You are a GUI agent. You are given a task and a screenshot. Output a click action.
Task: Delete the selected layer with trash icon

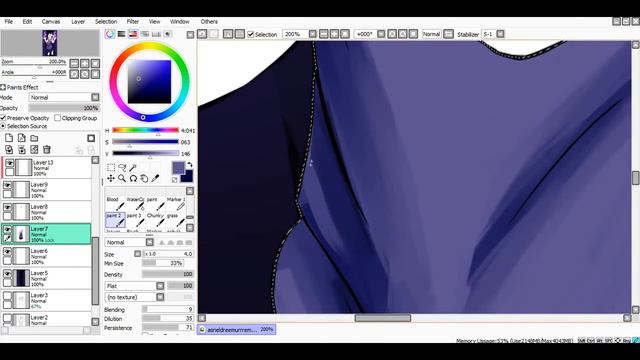[47, 150]
